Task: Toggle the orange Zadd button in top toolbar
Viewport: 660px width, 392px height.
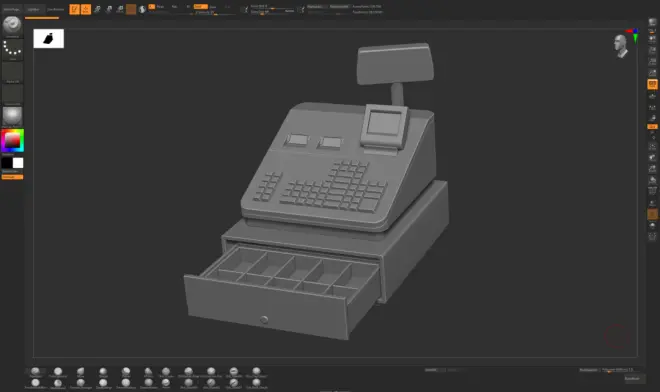Action: [x=201, y=7]
